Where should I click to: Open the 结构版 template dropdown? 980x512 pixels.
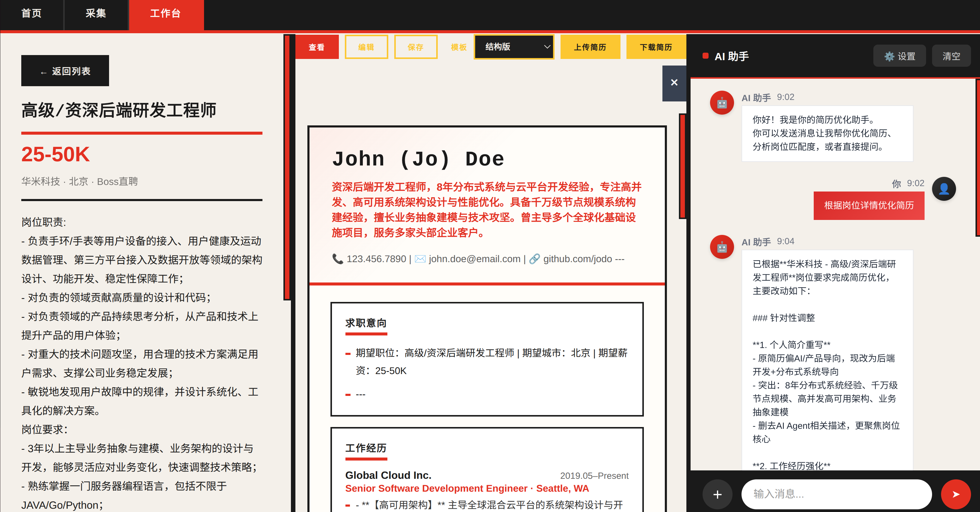click(x=514, y=47)
